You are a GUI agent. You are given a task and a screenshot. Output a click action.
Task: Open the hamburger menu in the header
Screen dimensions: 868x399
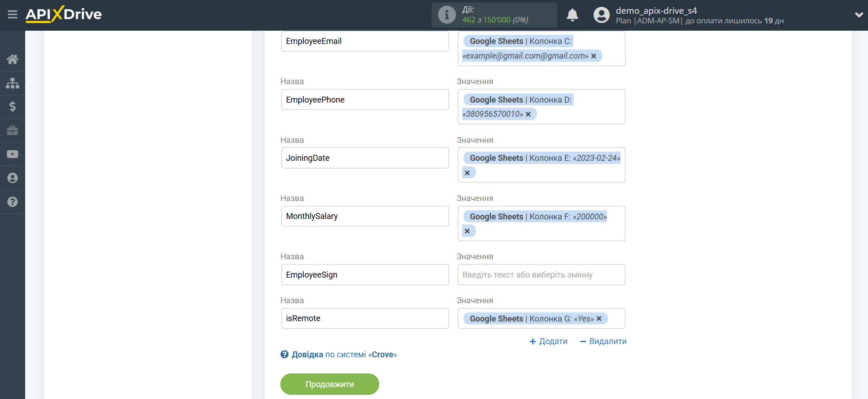point(12,15)
